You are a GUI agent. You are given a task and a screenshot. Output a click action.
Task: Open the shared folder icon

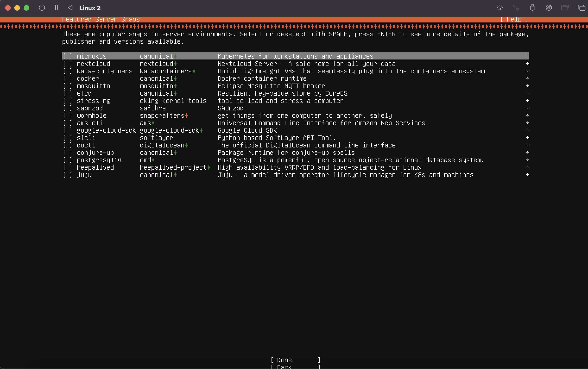[x=565, y=8]
